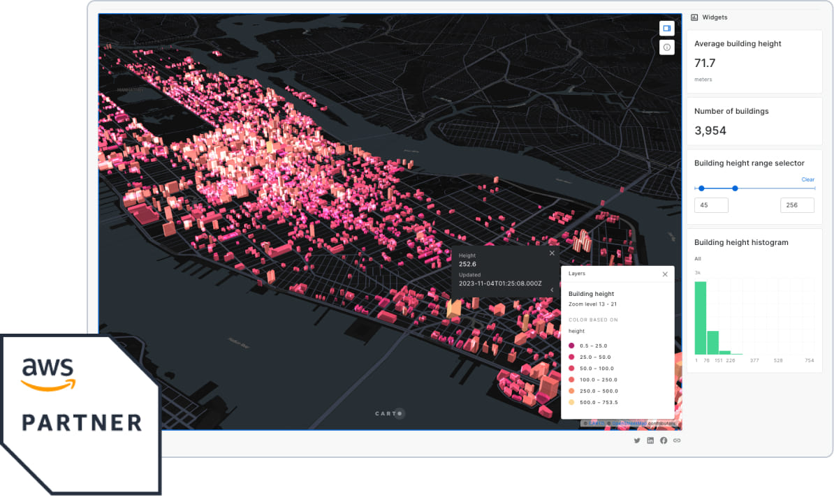Select the 500.0 – 753.5 legend color swatch

[571, 402]
